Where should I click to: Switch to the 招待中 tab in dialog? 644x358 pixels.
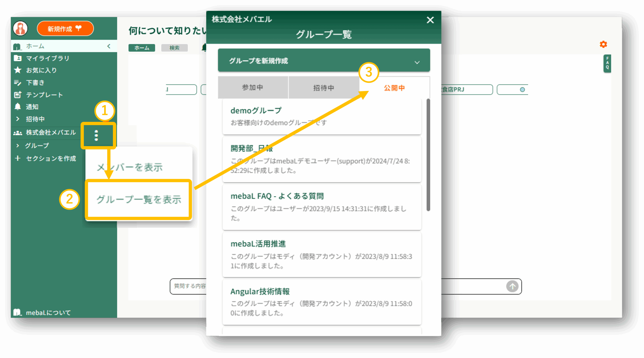pyautogui.click(x=324, y=87)
